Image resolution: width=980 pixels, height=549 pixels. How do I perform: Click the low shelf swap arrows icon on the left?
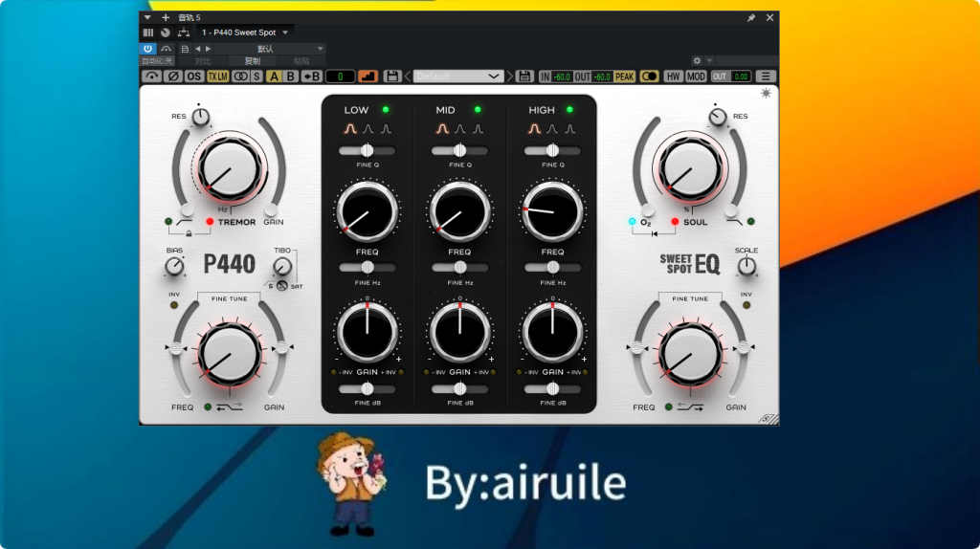(x=230, y=407)
